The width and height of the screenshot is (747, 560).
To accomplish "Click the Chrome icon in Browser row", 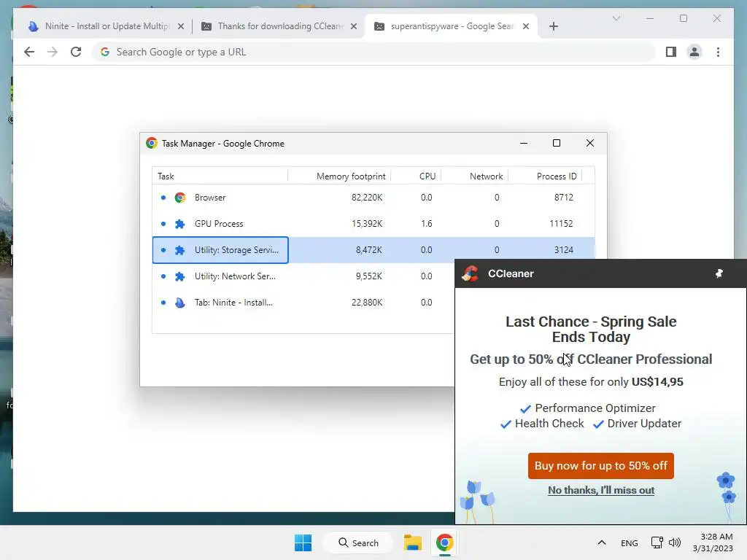I will [179, 198].
